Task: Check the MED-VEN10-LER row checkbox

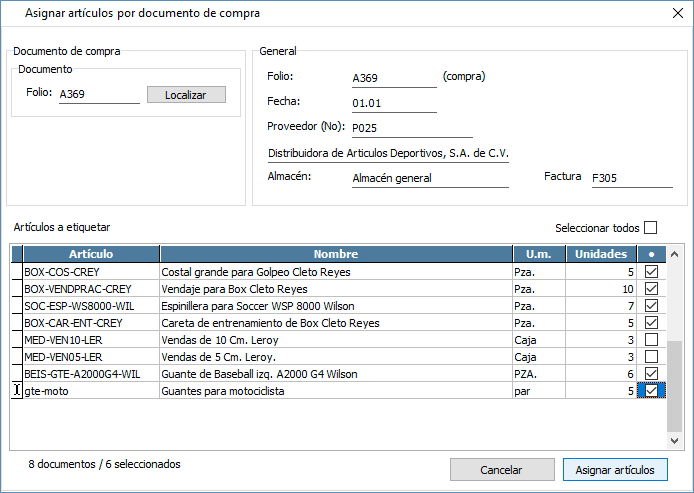Action: [x=652, y=340]
